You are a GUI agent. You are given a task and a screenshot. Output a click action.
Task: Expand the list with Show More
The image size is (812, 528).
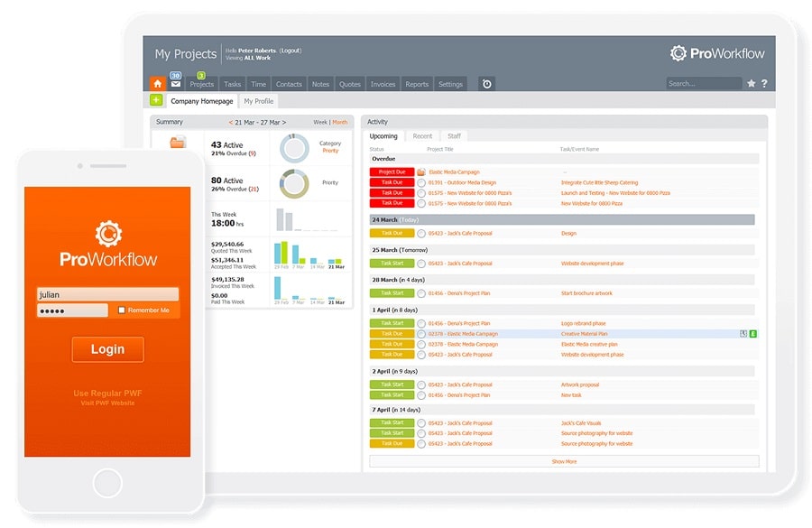564,461
